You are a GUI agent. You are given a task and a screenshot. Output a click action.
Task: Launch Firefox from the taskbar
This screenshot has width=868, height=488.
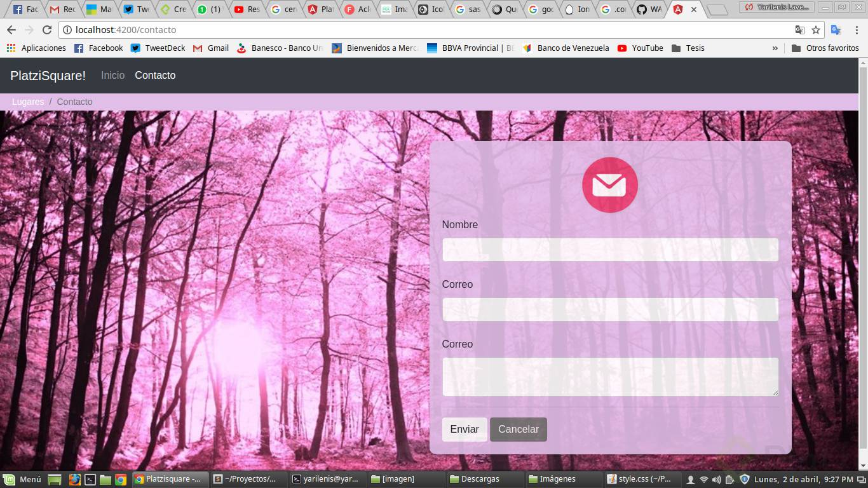coord(74,479)
